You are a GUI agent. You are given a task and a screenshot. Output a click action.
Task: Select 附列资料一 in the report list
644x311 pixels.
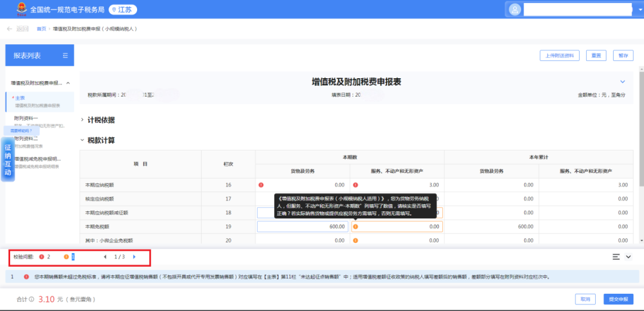(x=27, y=118)
